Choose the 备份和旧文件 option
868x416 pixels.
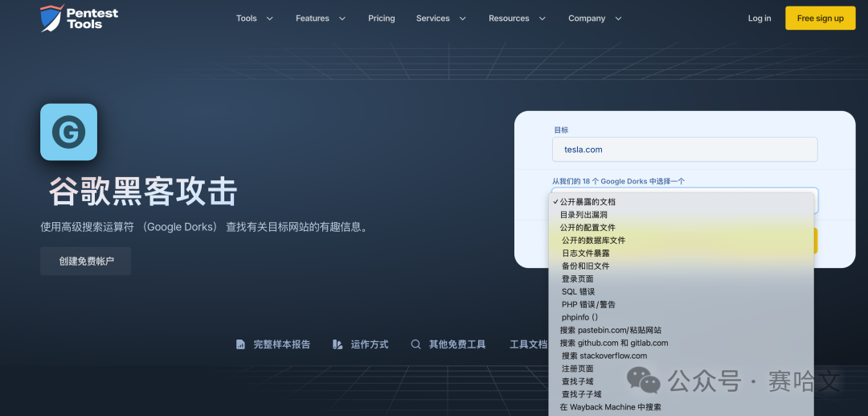[681, 266]
